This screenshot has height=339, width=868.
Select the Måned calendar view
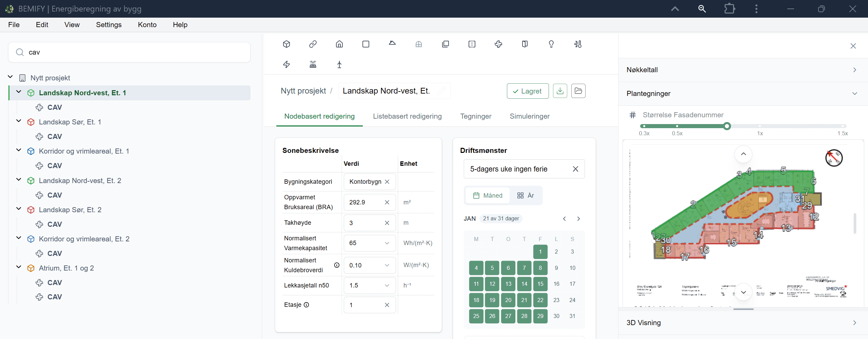click(488, 196)
